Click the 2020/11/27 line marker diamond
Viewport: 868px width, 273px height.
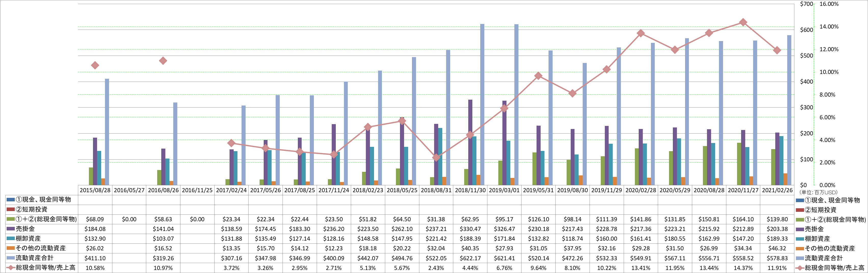point(743,22)
